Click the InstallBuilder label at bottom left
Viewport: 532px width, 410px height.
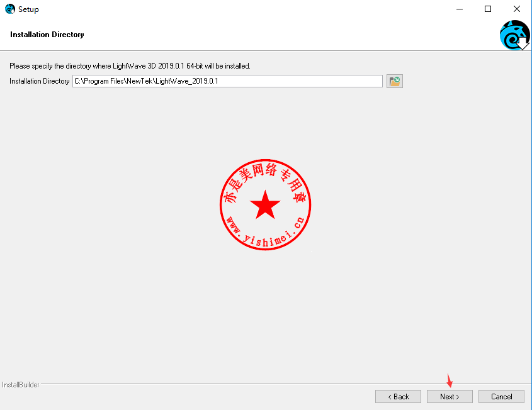(21, 384)
